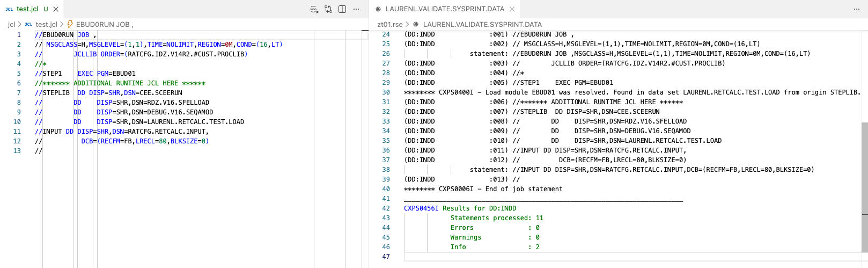Click RATCFG.RETCALC.INPUT on line 11 of test.jcl
Image resolution: width=868 pixels, height=268 pixels.
[x=167, y=132]
